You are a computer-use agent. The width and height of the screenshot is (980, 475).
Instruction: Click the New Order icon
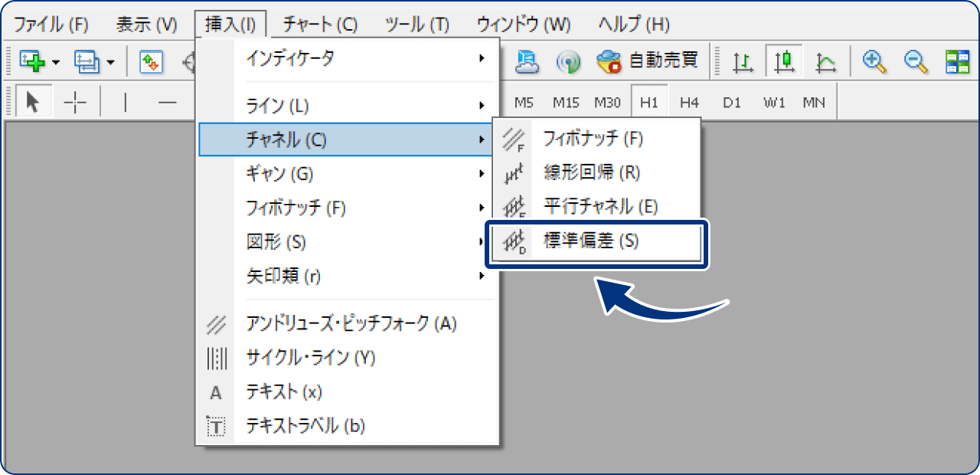point(151,63)
